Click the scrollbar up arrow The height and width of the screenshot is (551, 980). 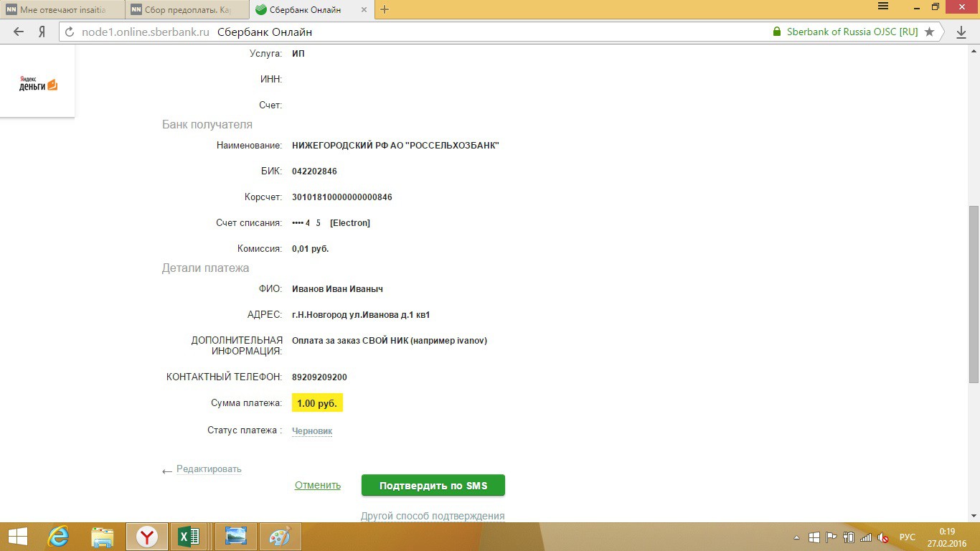click(x=974, y=50)
